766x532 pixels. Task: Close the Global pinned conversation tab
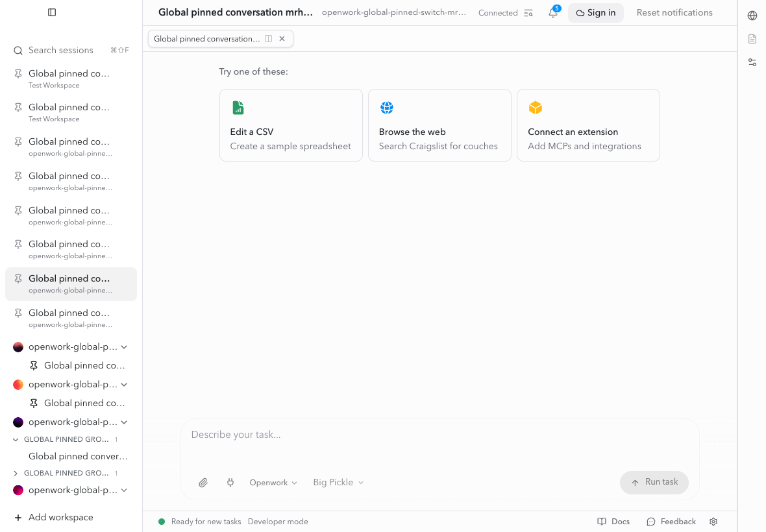[x=282, y=38]
